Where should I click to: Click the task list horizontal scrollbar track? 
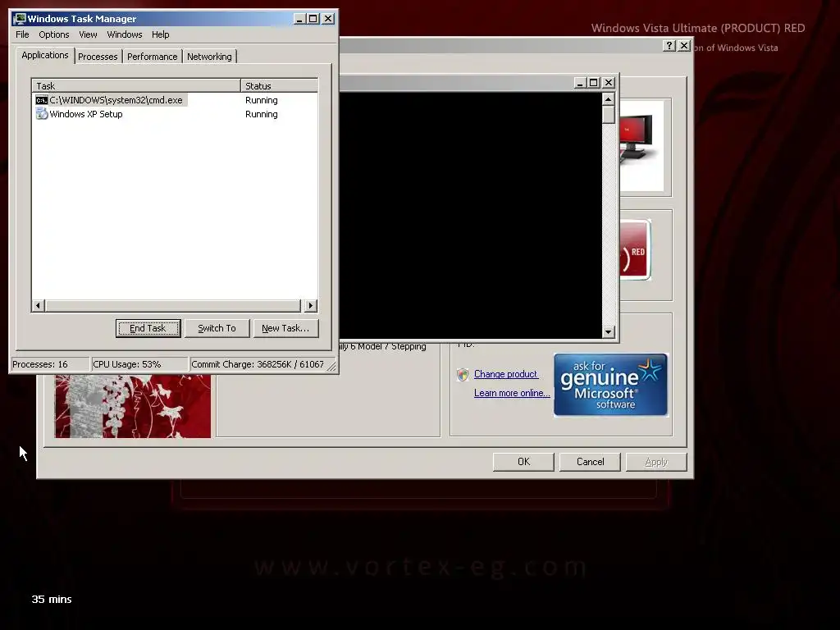tap(174, 305)
